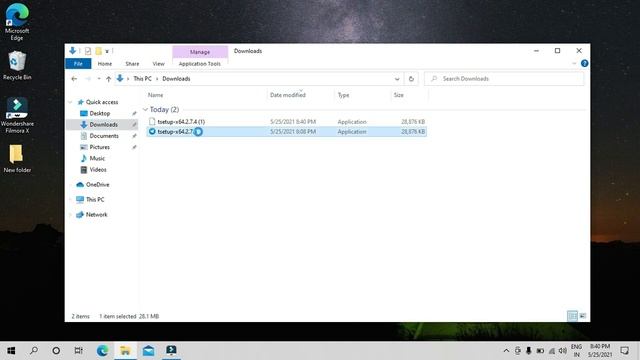This screenshot has height=360, width=640.
Task: Expand the Network tree node
Action: tap(70, 215)
